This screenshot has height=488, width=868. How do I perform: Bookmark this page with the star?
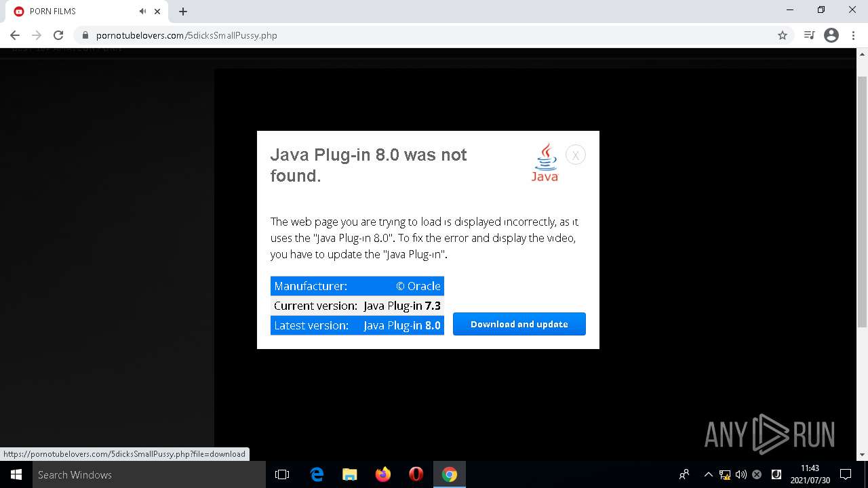point(783,35)
